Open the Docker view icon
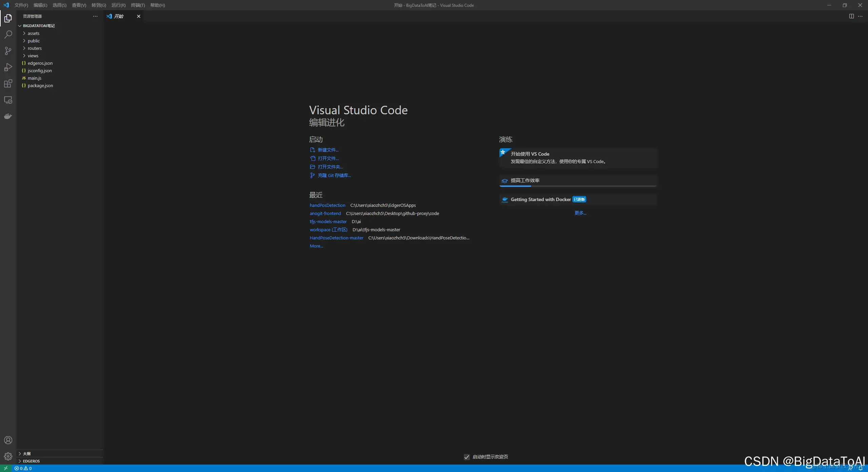868x472 pixels. (8, 116)
